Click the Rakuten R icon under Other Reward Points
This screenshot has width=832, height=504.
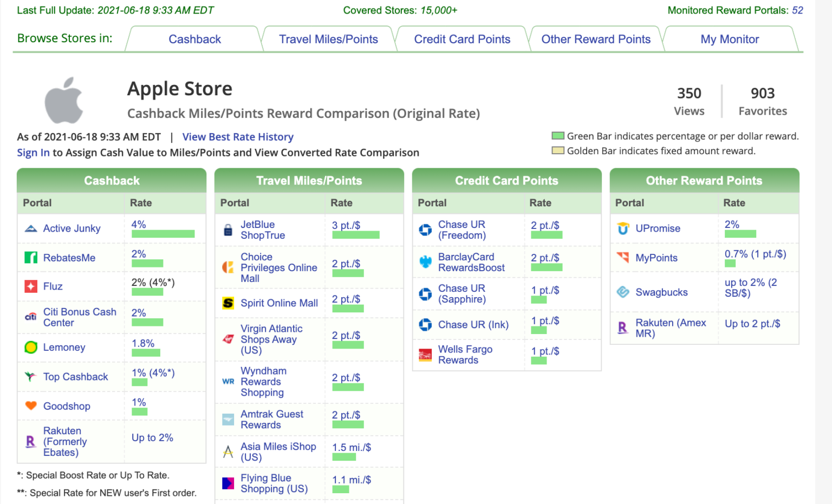(x=623, y=328)
